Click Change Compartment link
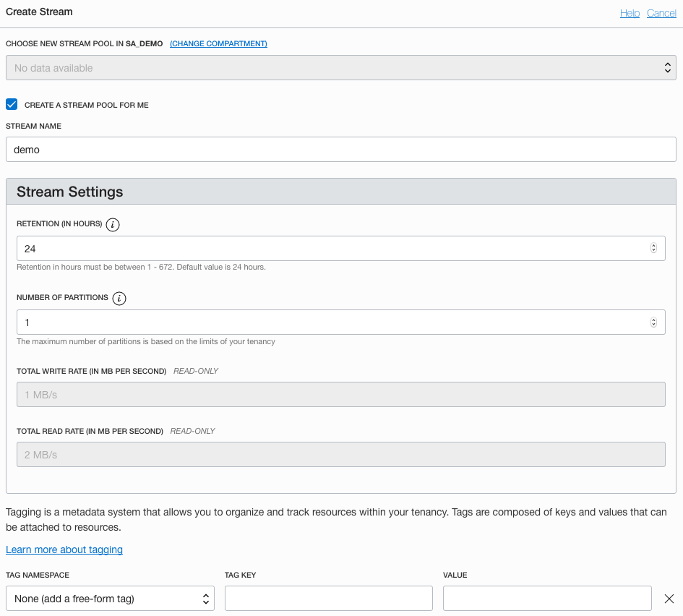This screenshot has width=683, height=616. pyautogui.click(x=218, y=44)
